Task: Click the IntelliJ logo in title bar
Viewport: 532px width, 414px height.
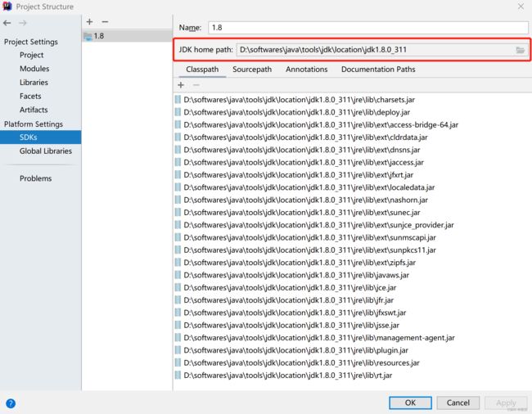Action: pos(7,6)
